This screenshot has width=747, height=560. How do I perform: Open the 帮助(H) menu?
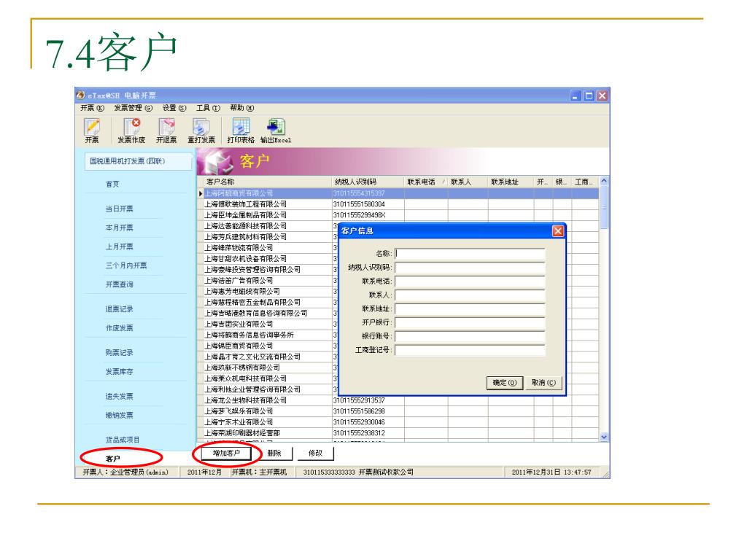coord(242,108)
